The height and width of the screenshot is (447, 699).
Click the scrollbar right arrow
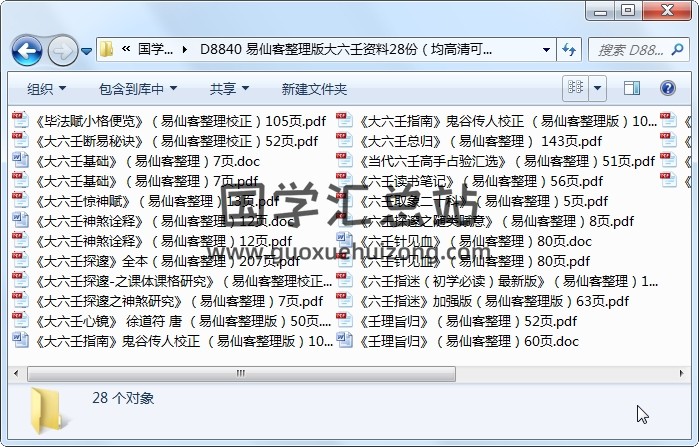(x=681, y=373)
